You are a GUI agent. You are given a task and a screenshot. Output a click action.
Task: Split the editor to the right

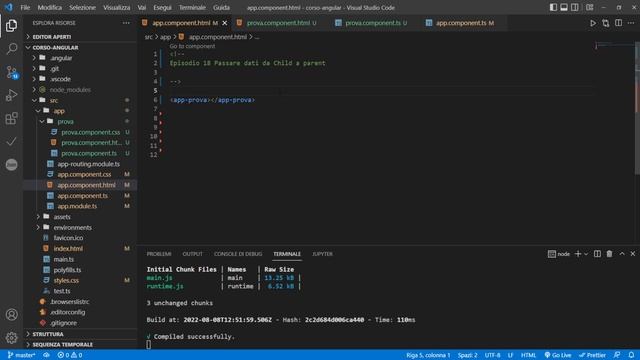619,23
